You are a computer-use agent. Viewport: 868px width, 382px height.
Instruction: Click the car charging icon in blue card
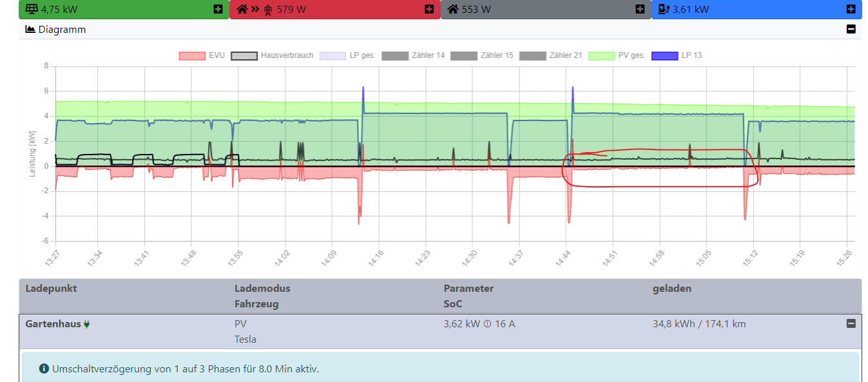point(664,9)
